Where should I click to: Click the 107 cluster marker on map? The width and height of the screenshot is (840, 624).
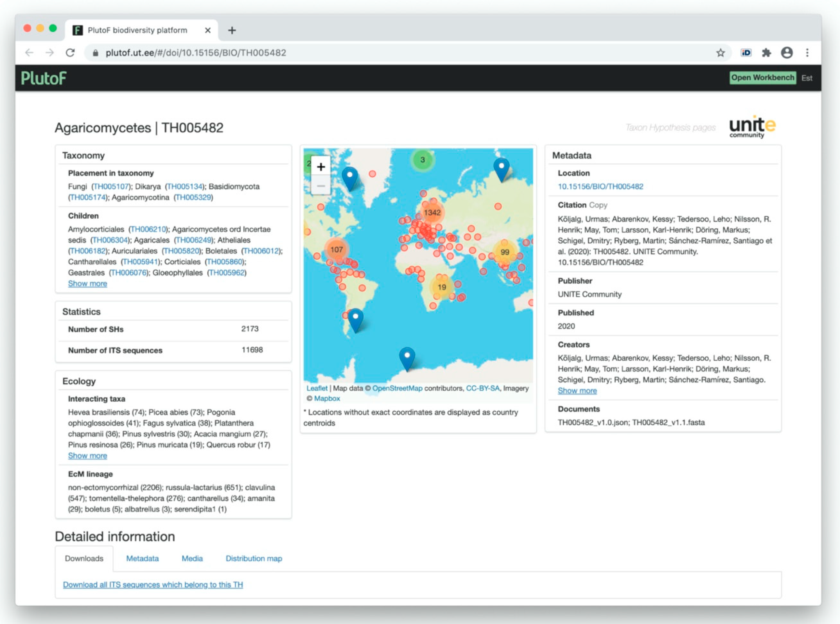click(x=336, y=250)
